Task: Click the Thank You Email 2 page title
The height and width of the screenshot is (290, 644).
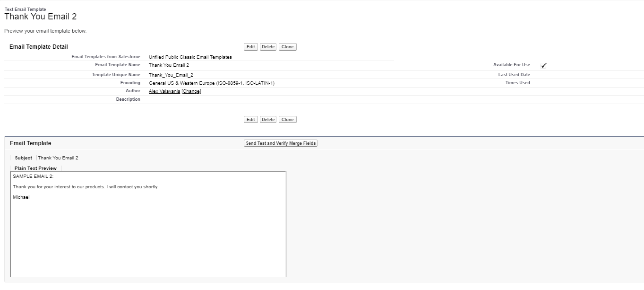Action: (x=41, y=17)
